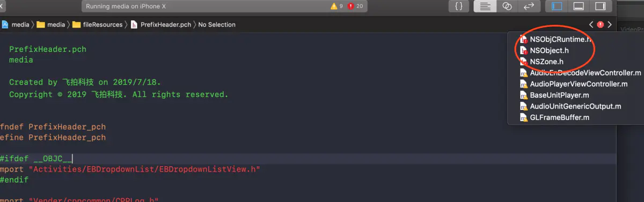The image size is (644, 202).
Task: Switch to the Version editor arrows mode
Action: (x=529, y=6)
